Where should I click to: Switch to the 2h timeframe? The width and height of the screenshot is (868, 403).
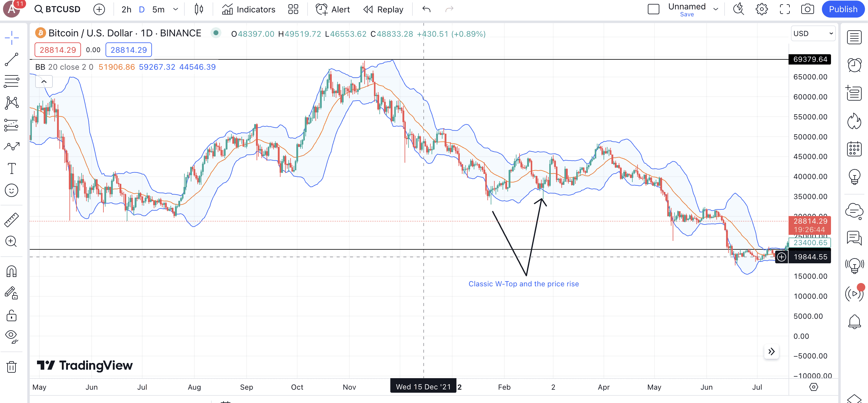(126, 9)
